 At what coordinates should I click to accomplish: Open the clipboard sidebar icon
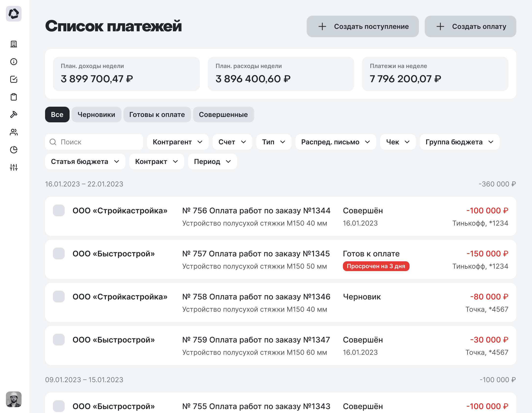14,97
